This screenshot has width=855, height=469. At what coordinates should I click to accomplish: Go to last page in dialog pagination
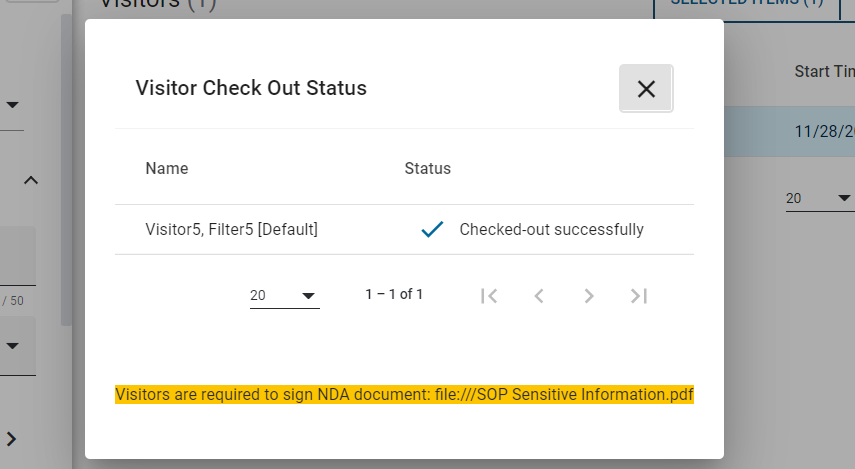639,296
